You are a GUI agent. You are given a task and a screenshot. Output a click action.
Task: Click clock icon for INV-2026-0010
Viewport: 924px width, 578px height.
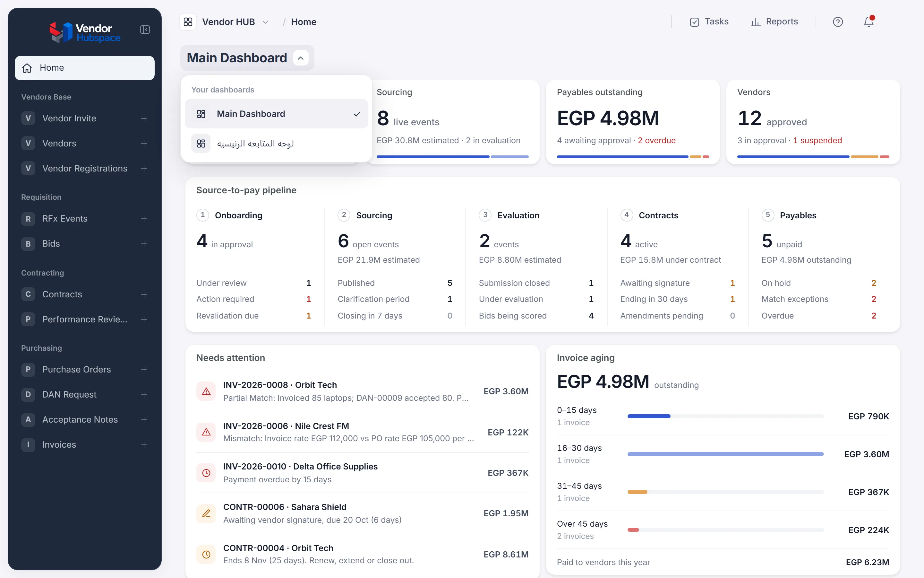[x=206, y=473]
